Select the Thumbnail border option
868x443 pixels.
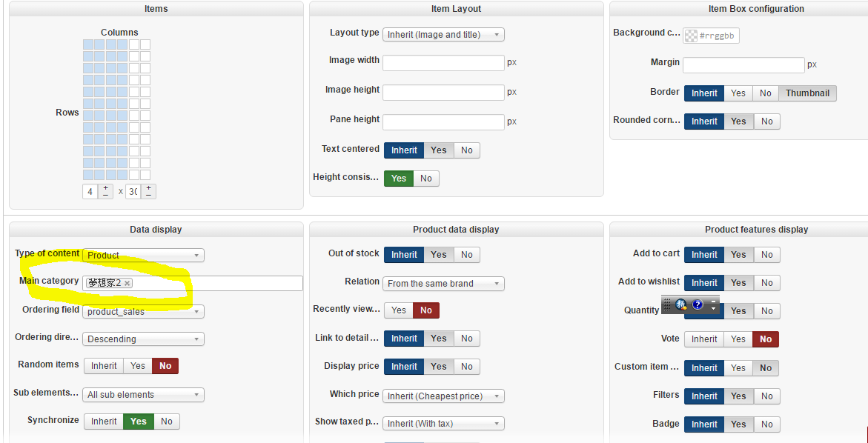pyautogui.click(x=807, y=93)
